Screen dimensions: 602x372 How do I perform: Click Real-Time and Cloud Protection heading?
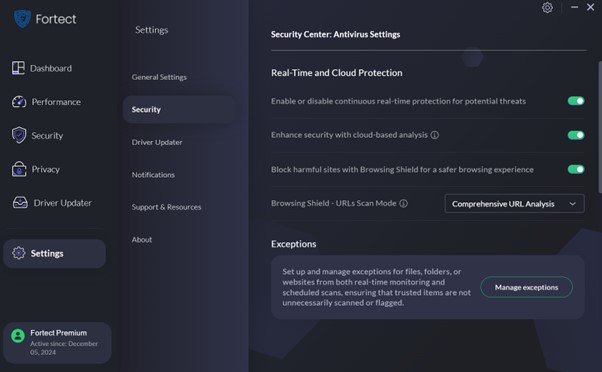tap(337, 73)
